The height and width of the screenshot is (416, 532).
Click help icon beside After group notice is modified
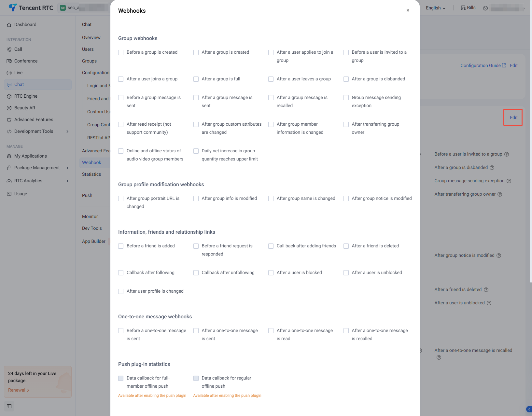[x=499, y=256]
